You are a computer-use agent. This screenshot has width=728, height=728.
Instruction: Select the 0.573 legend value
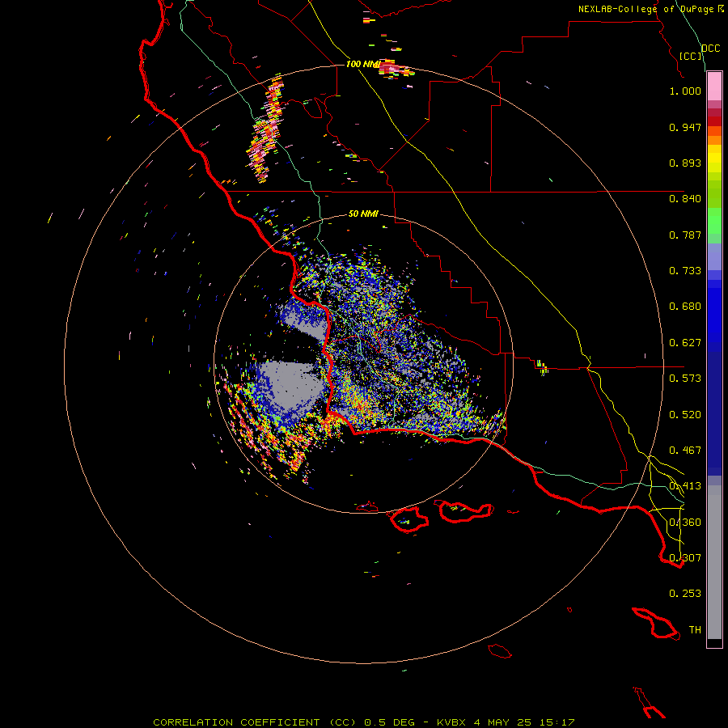pos(685,379)
